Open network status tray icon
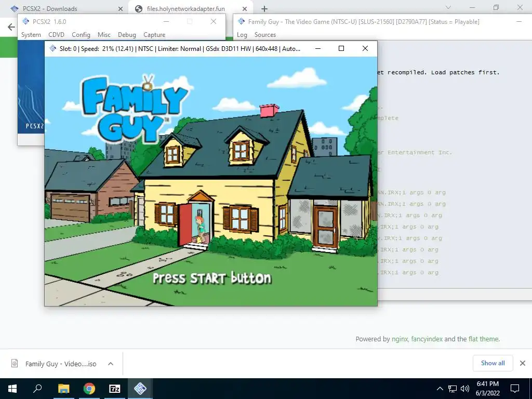 tap(453, 389)
